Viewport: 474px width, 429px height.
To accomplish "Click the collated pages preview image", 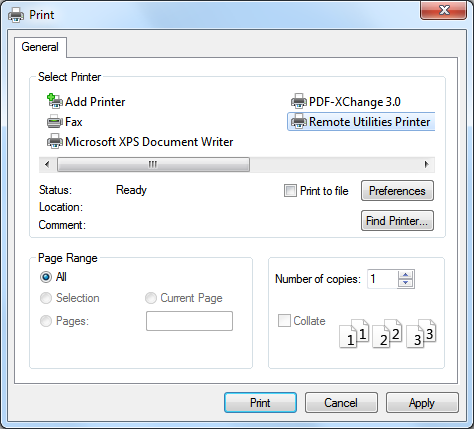I will [388, 334].
